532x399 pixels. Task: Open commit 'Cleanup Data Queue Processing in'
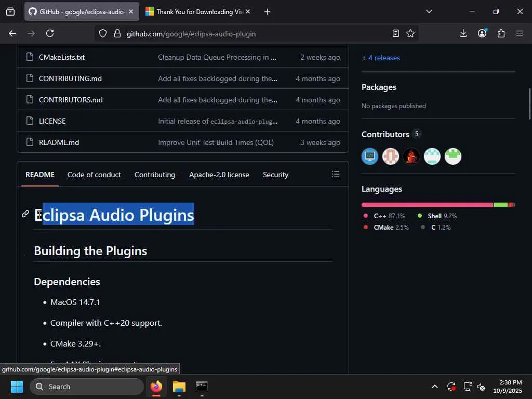[x=217, y=57]
